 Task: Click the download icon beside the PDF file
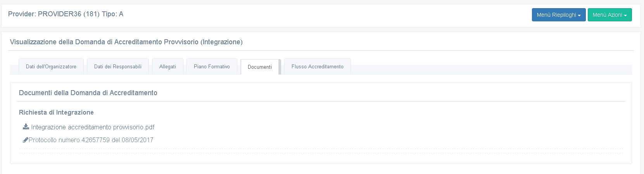point(26,127)
